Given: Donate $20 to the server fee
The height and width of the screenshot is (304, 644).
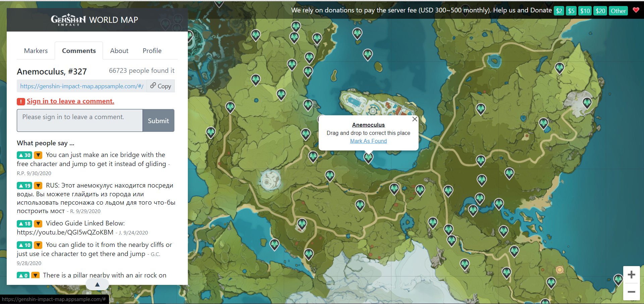Looking at the screenshot, I should pos(600,11).
